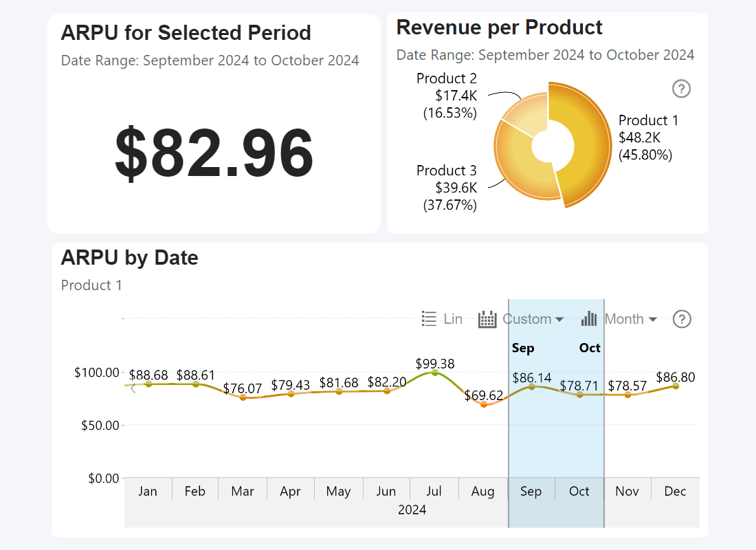Select Oct on the bottom timeline axis

click(x=579, y=491)
